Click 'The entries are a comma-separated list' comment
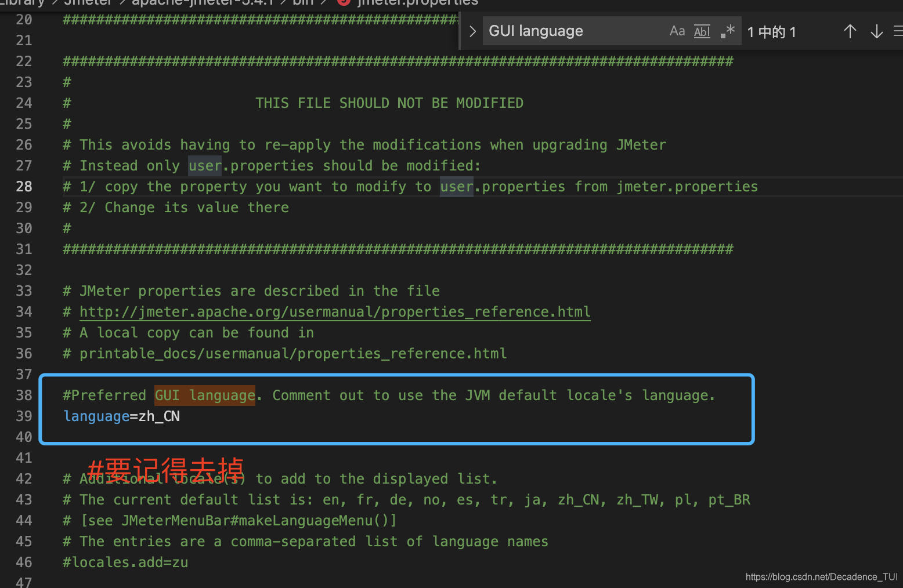Screen dimensions: 903x588 pos(305,542)
